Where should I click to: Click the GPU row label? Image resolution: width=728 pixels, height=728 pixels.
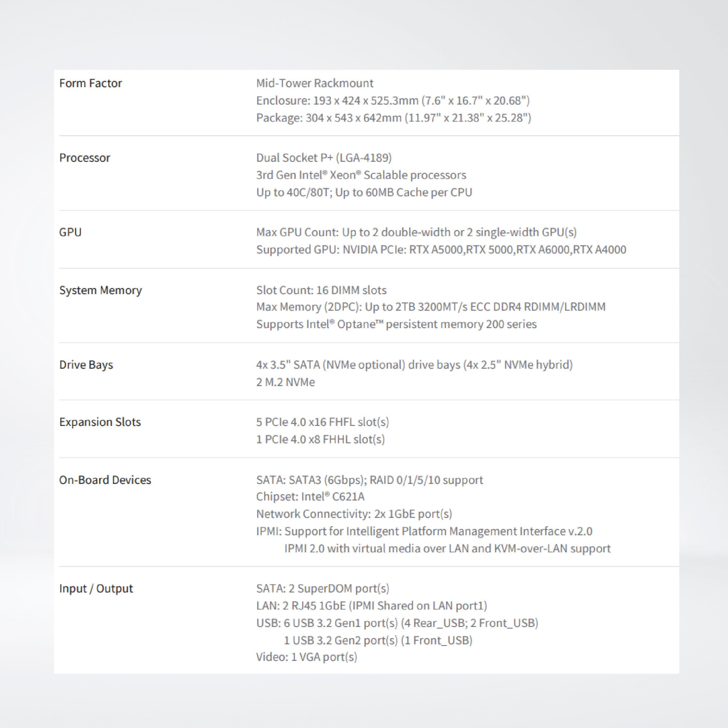pyautogui.click(x=70, y=232)
